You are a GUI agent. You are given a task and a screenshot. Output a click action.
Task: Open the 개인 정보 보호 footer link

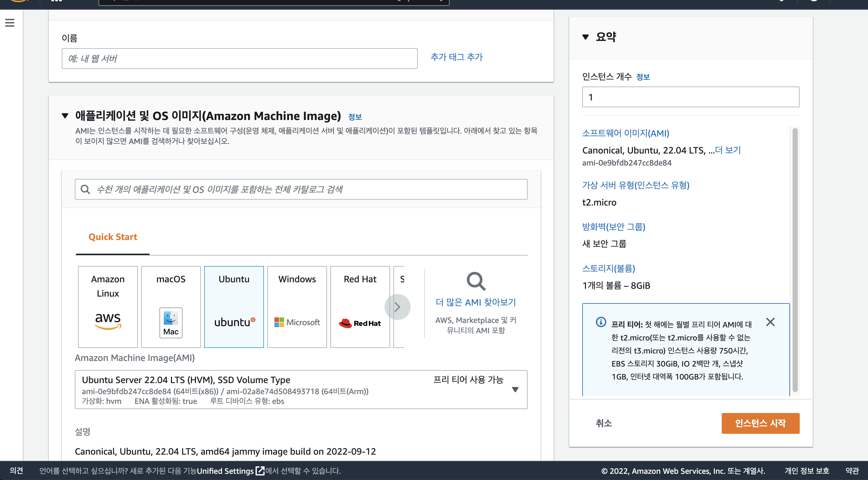[806, 471]
